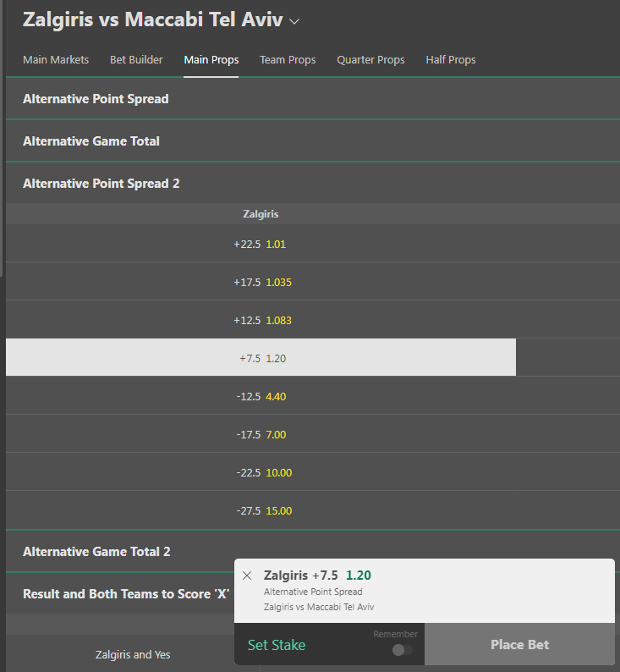Image resolution: width=620 pixels, height=672 pixels.
Task: Choose Zalgiris -12.5 at odds 4.40
Action: click(x=261, y=396)
